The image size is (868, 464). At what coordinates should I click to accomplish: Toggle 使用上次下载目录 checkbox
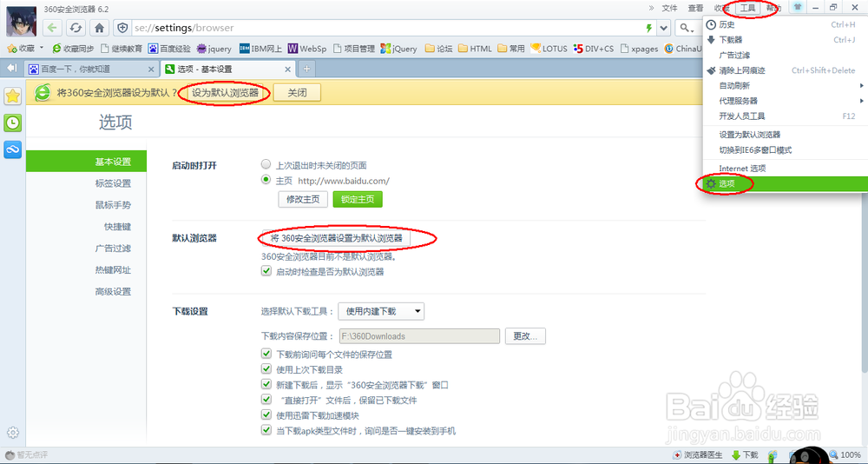click(x=266, y=368)
